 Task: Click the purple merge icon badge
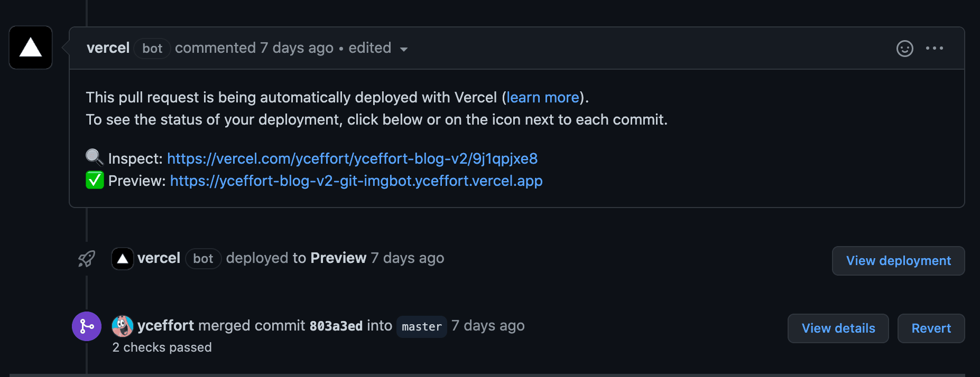point(87,326)
